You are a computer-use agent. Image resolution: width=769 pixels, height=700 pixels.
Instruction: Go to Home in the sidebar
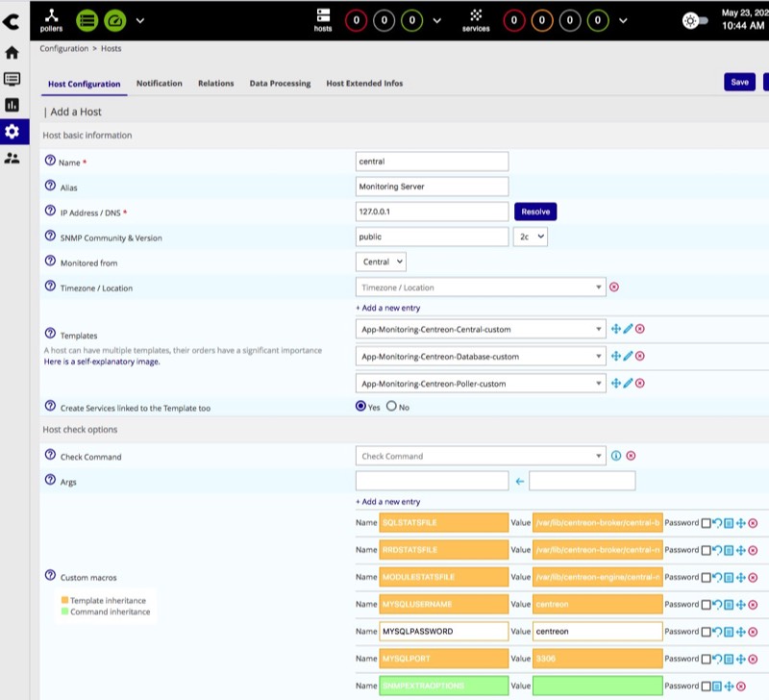(12, 53)
